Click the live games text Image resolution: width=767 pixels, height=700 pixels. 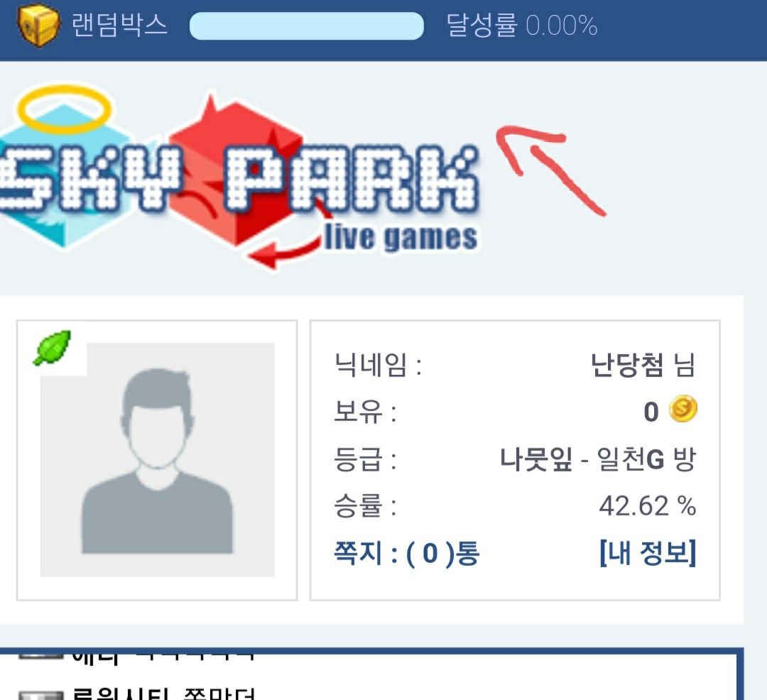[401, 238]
